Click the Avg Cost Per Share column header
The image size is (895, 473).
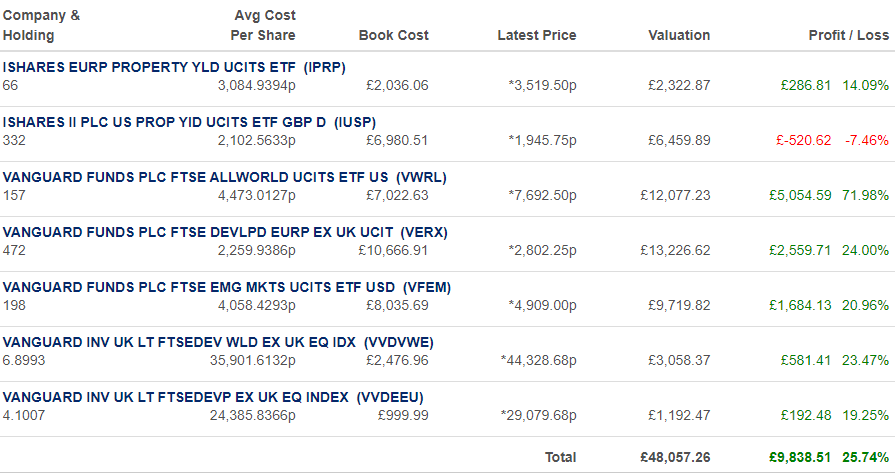click(263, 25)
